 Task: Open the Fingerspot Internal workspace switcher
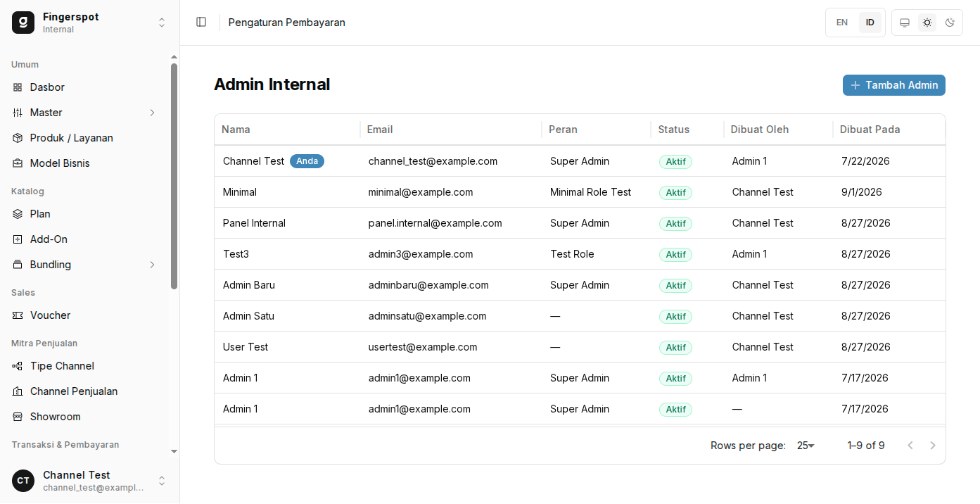(x=90, y=23)
